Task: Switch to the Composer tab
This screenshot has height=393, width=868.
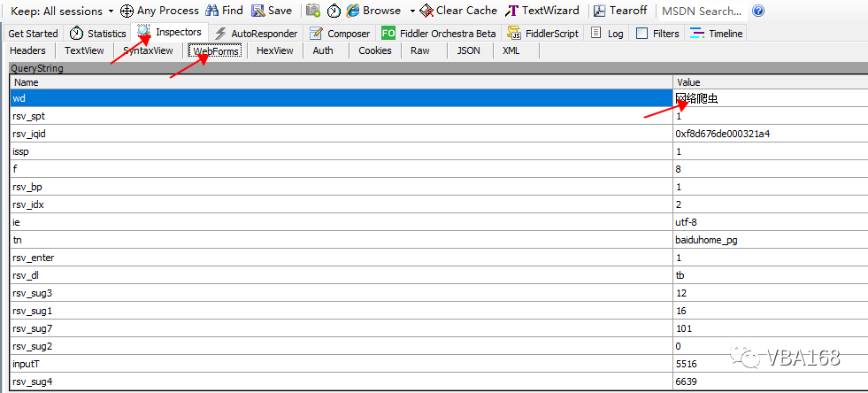Action: tap(340, 34)
